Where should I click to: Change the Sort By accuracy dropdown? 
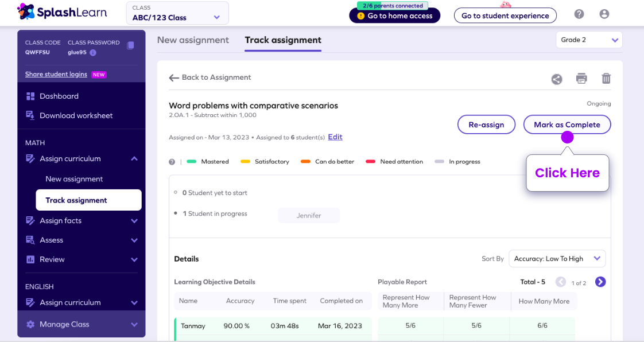(x=557, y=258)
